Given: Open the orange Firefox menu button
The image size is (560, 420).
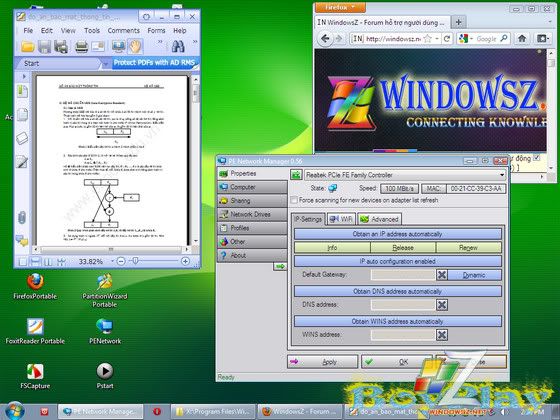Looking at the screenshot, I should 340,7.
